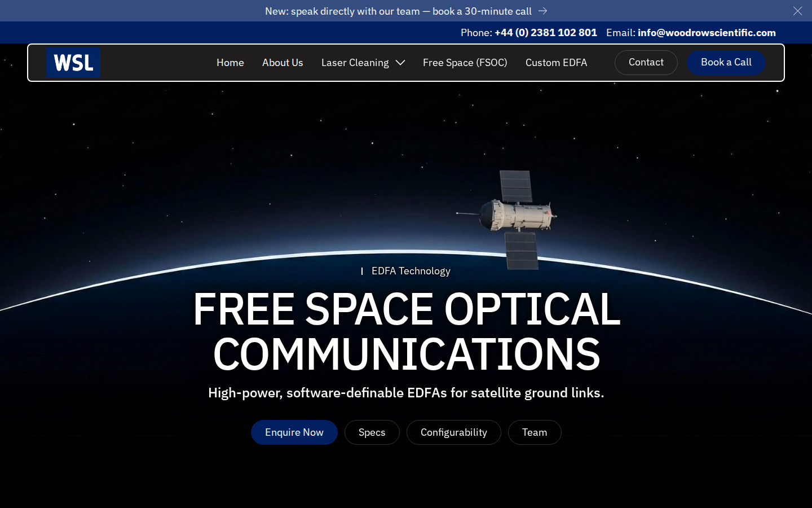812x508 pixels.
Task: Click the Book a Call button
Action: coord(726,63)
